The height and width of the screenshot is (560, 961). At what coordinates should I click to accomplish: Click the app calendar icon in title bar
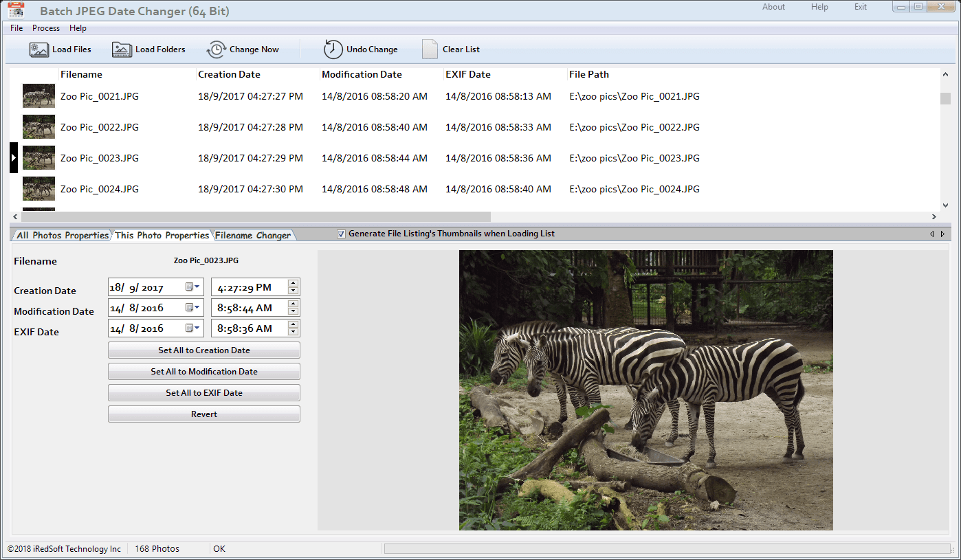coord(16,10)
